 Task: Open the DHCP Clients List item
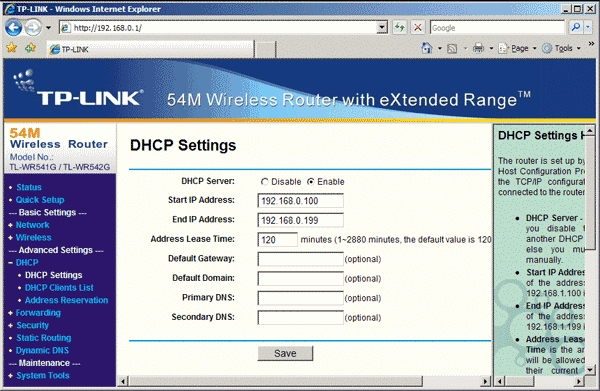pyautogui.click(x=59, y=288)
